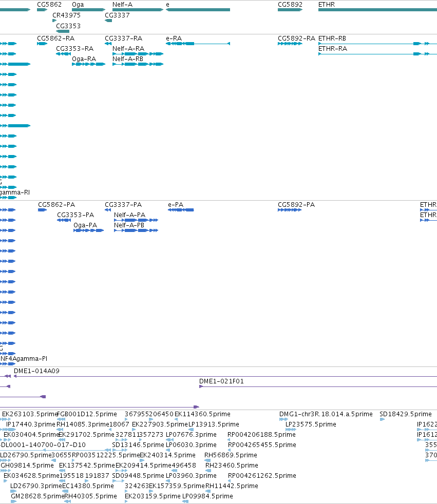Open the EK203159.5prime EST label
Screen dimensions: 437x504
153,496
